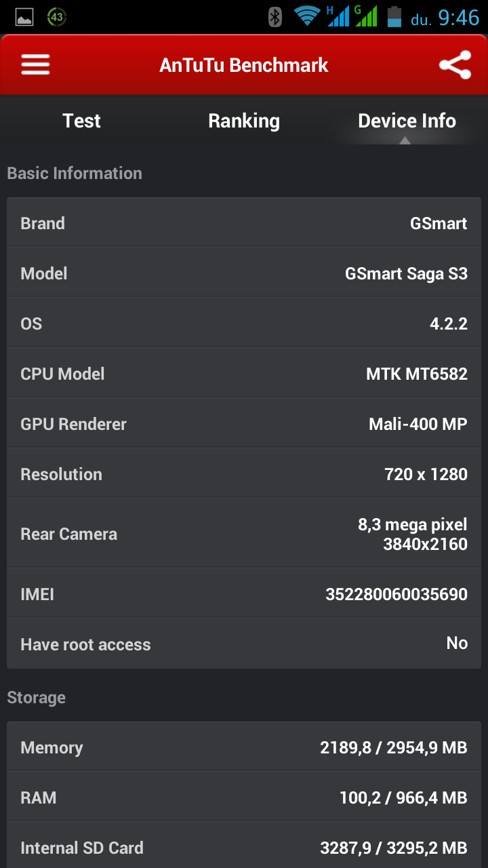
Task: Tap the Bluetooth status icon
Action: [x=274, y=17]
